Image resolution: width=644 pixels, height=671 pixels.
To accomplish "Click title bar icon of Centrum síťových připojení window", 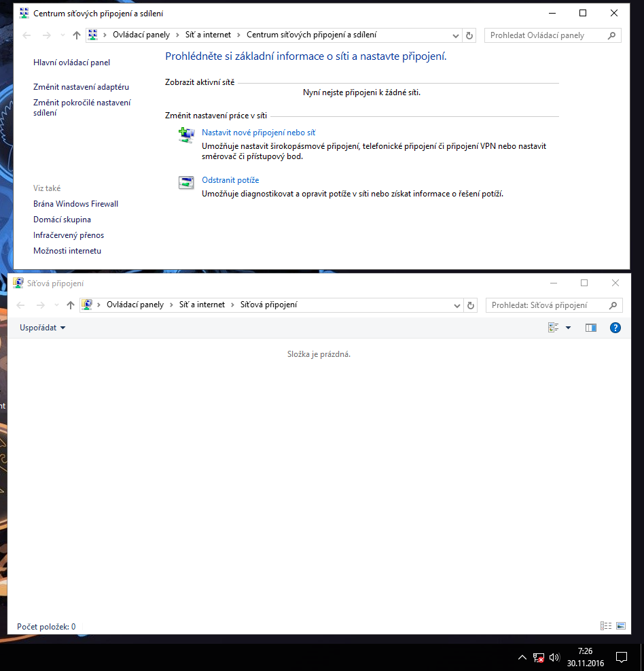I will point(24,14).
